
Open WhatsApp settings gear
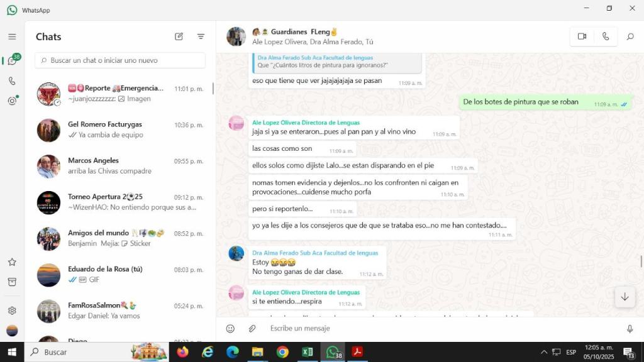click(12, 310)
